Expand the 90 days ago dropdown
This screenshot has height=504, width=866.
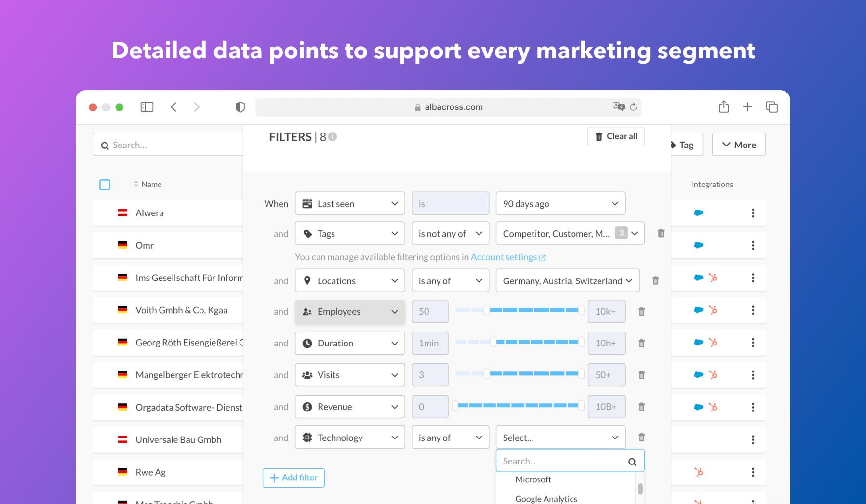560,204
